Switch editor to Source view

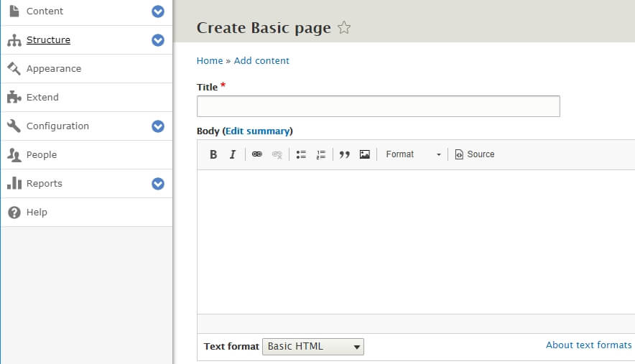coord(474,154)
